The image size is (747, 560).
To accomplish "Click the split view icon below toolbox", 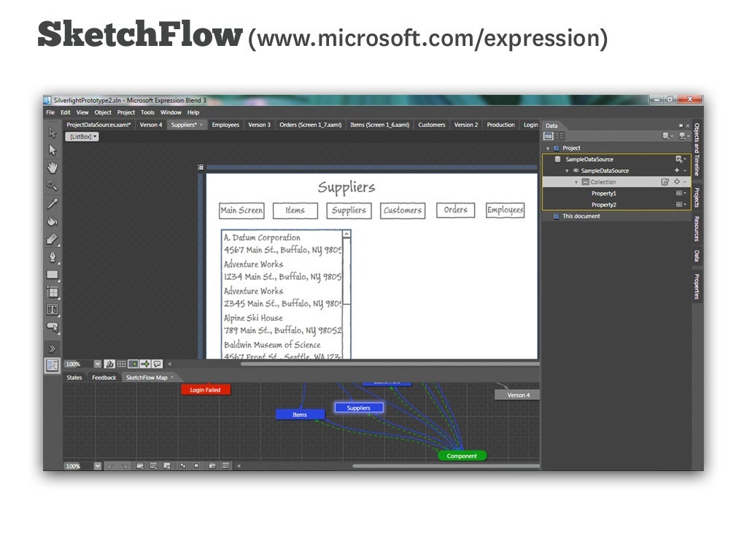I will pyautogui.click(x=53, y=365).
